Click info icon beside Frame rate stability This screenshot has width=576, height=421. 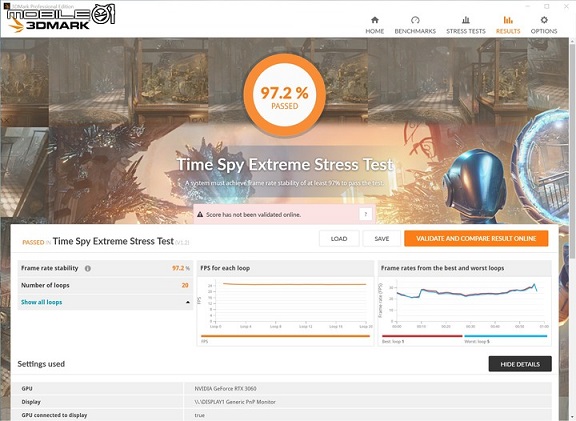coord(88,269)
